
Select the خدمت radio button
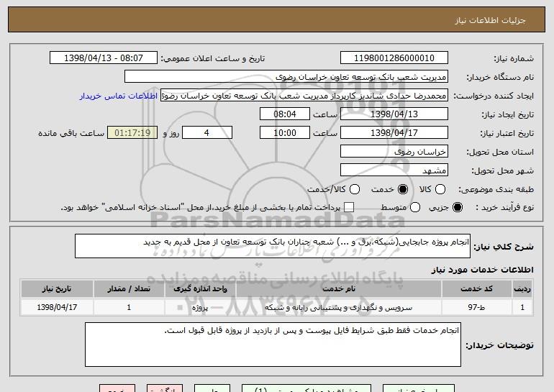click(403, 189)
